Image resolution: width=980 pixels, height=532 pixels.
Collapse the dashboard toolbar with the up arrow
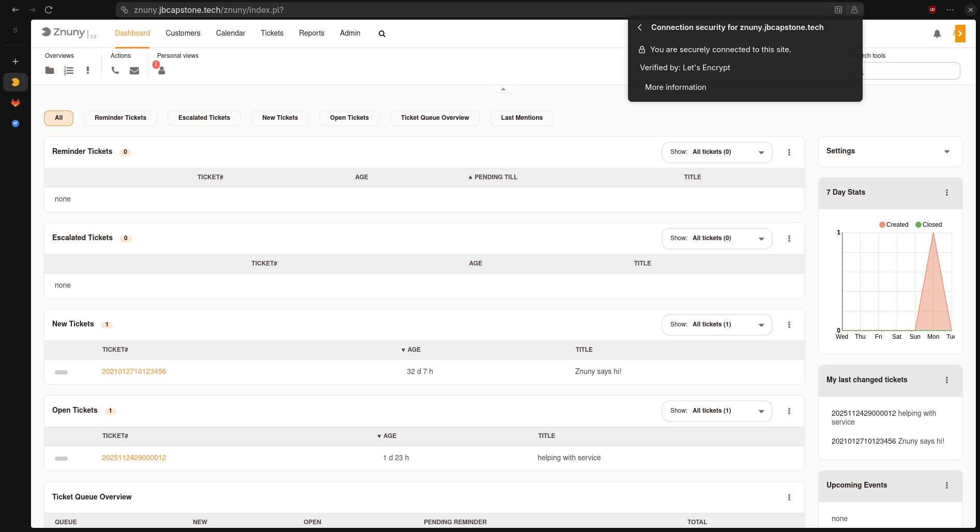503,88
